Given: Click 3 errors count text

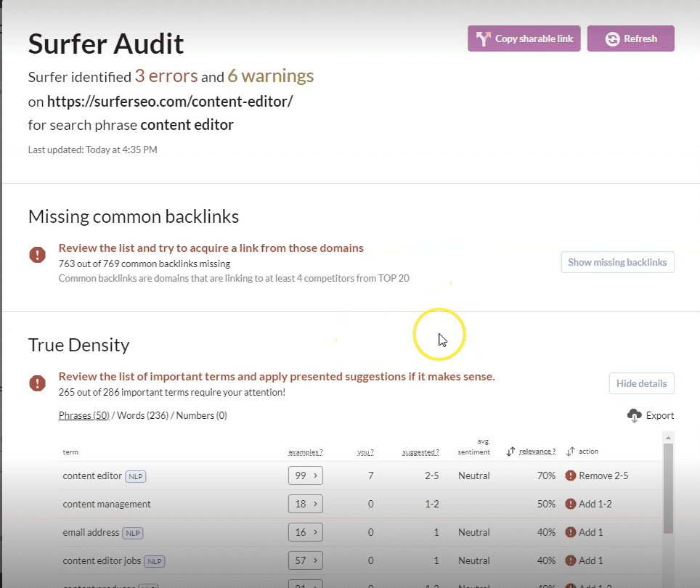Looking at the screenshot, I should (x=166, y=75).
